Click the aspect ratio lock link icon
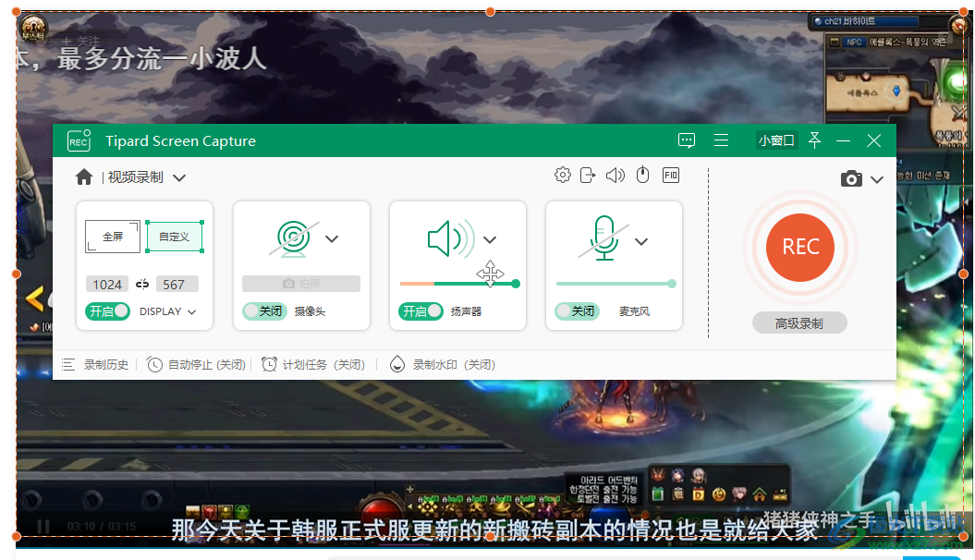 click(142, 284)
